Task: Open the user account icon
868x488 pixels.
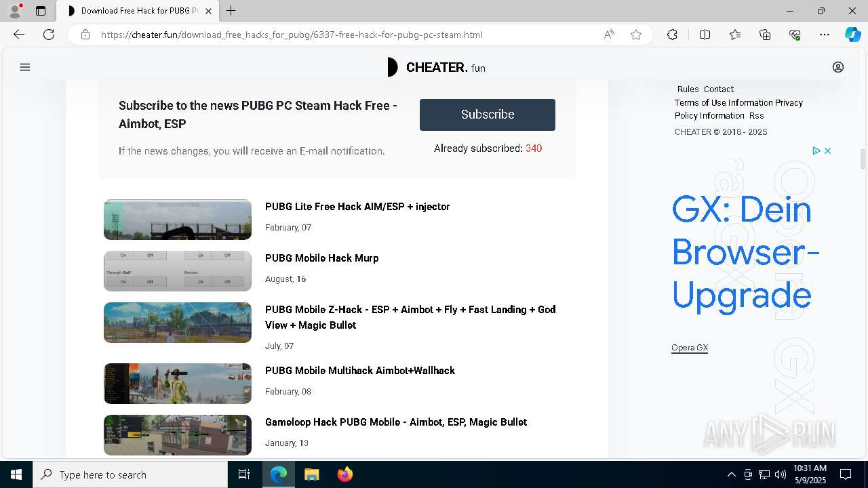Action: coord(838,67)
